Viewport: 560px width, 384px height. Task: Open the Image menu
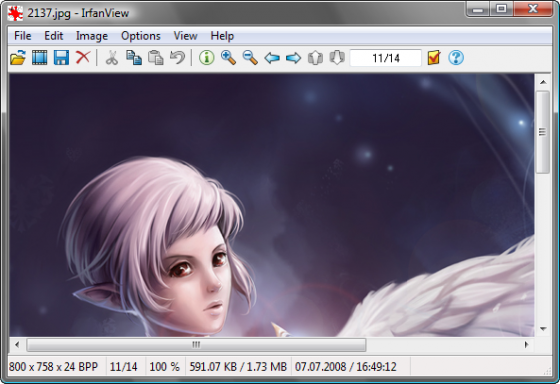92,36
